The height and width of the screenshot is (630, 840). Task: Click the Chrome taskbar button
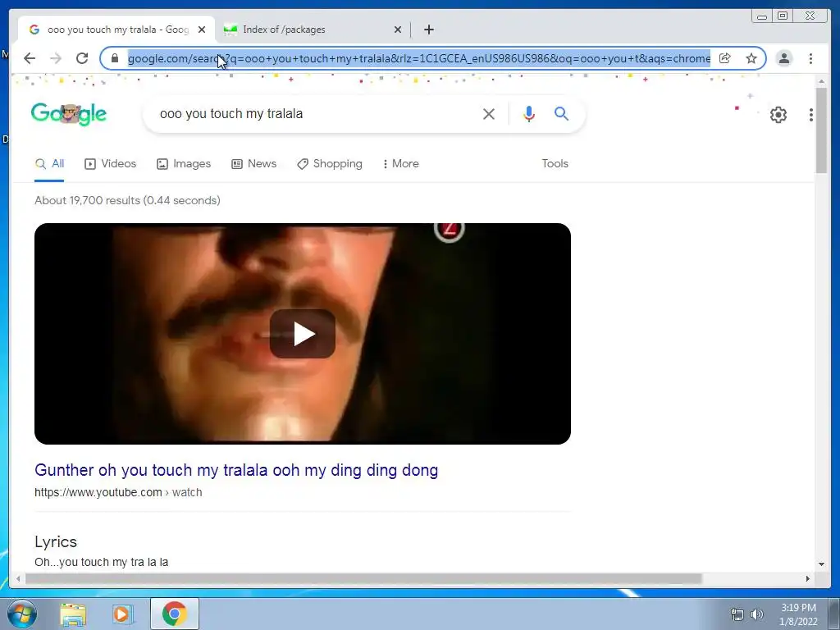[175, 614]
